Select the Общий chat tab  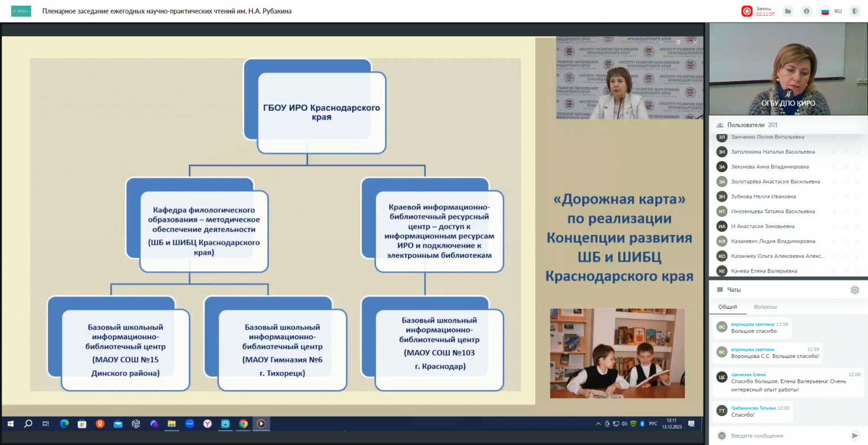[x=727, y=307]
